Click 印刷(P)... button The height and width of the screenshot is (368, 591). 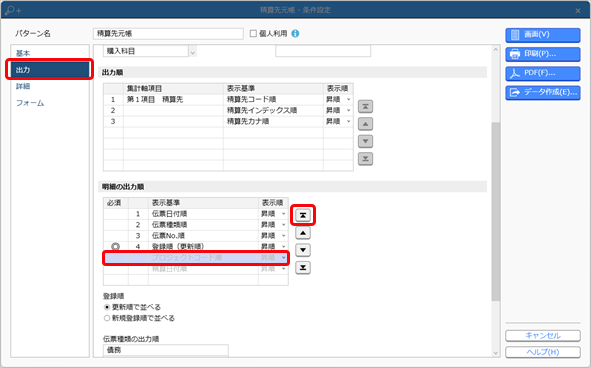[543, 54]
